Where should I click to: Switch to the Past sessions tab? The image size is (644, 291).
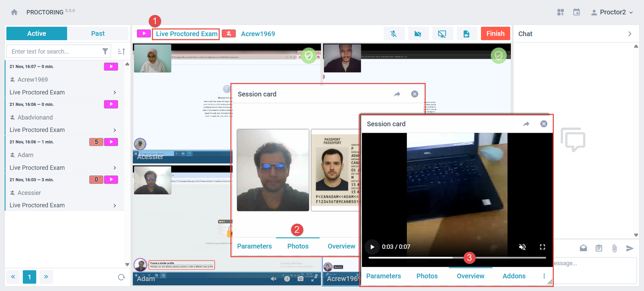click(x=97, y=34)
